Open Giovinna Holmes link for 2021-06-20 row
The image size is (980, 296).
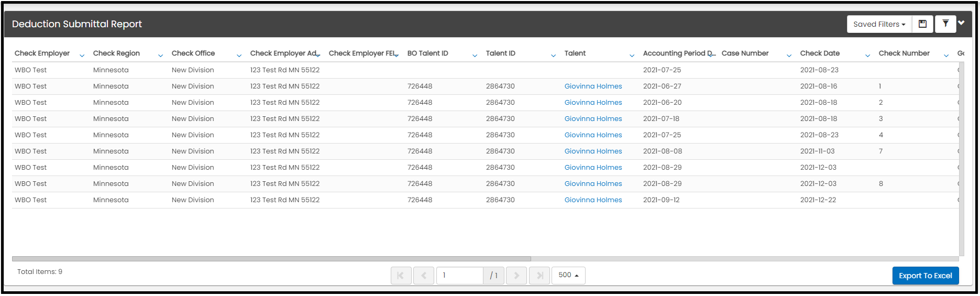(593, 103)
